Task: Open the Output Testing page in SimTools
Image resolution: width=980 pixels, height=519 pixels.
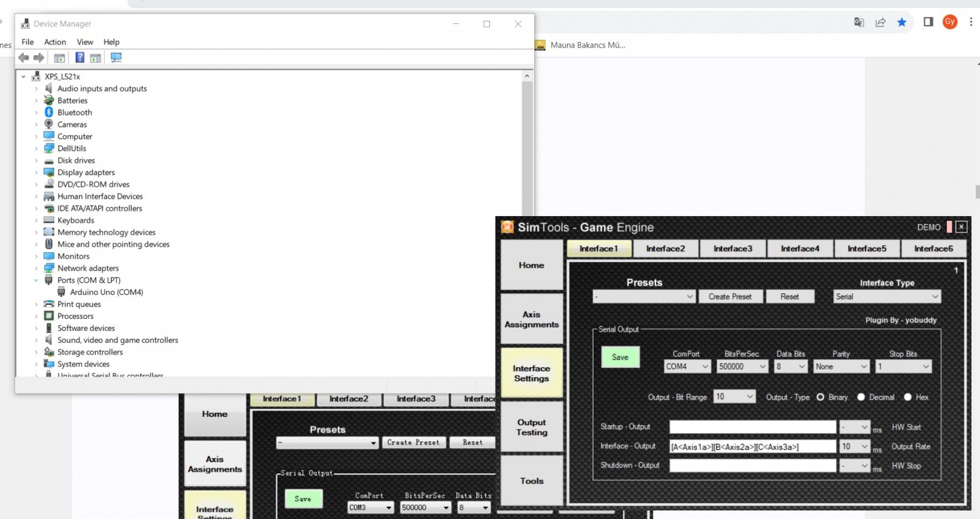Action: click(x=532, y=427)
